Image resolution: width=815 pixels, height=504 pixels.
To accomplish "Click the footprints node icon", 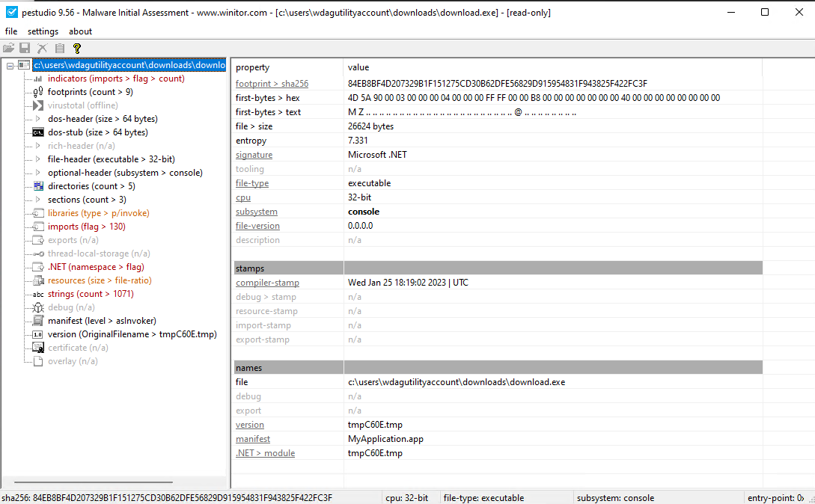I will pos(37,92).
